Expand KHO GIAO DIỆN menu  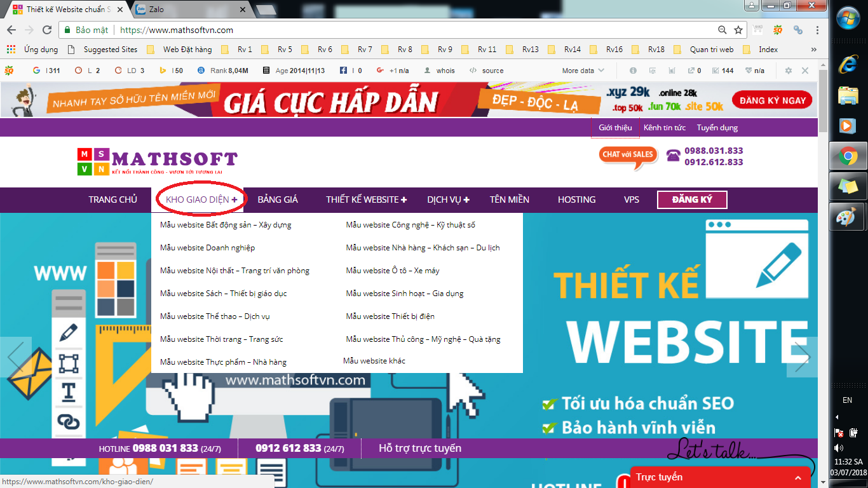[201, 200]
